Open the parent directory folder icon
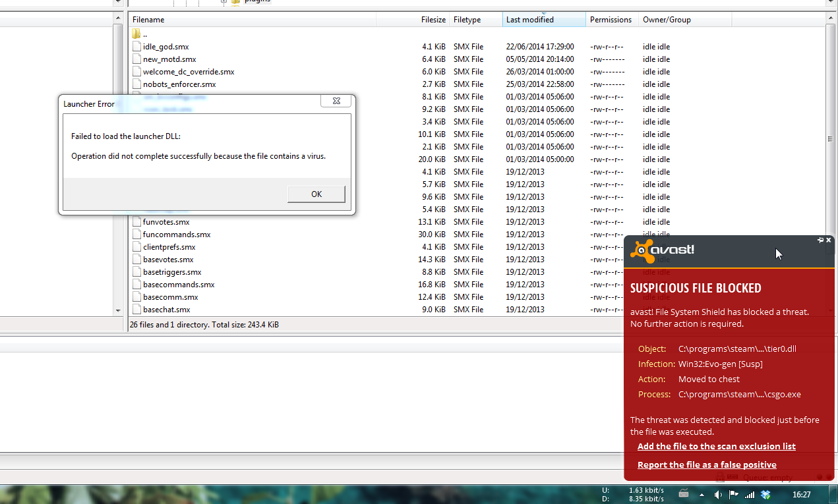 click(x=136, y=34)
